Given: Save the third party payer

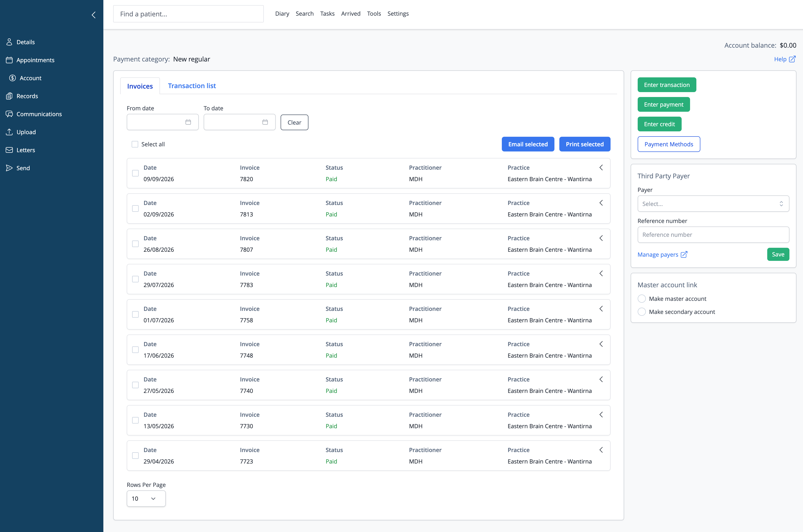Looking at the screenshot, I should [778, 255].
